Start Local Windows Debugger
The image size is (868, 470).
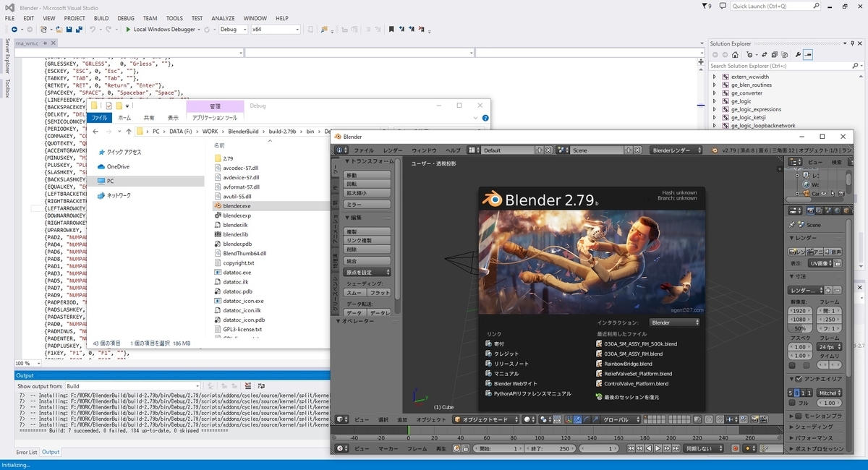pos(160,30)
